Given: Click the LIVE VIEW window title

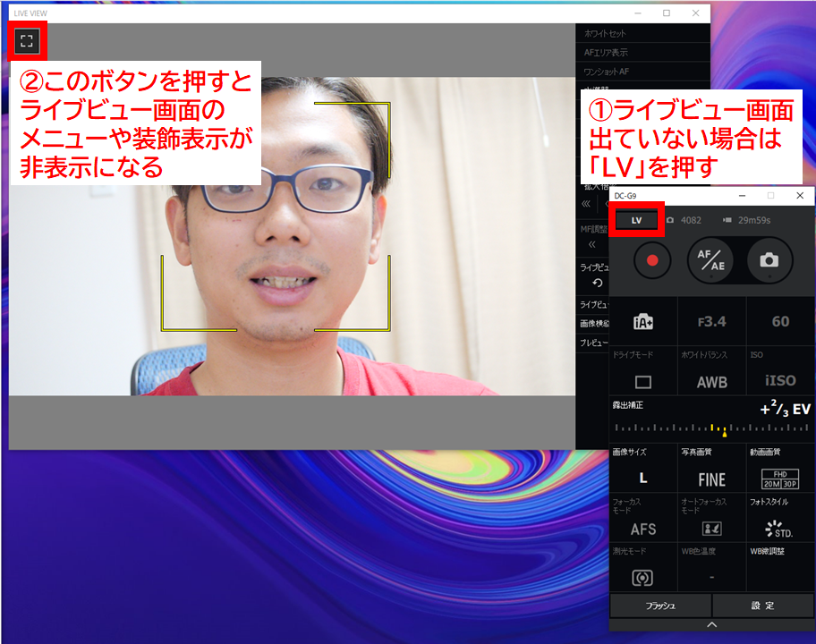Looking at the screenshot, I should click(x=30, y=13).
